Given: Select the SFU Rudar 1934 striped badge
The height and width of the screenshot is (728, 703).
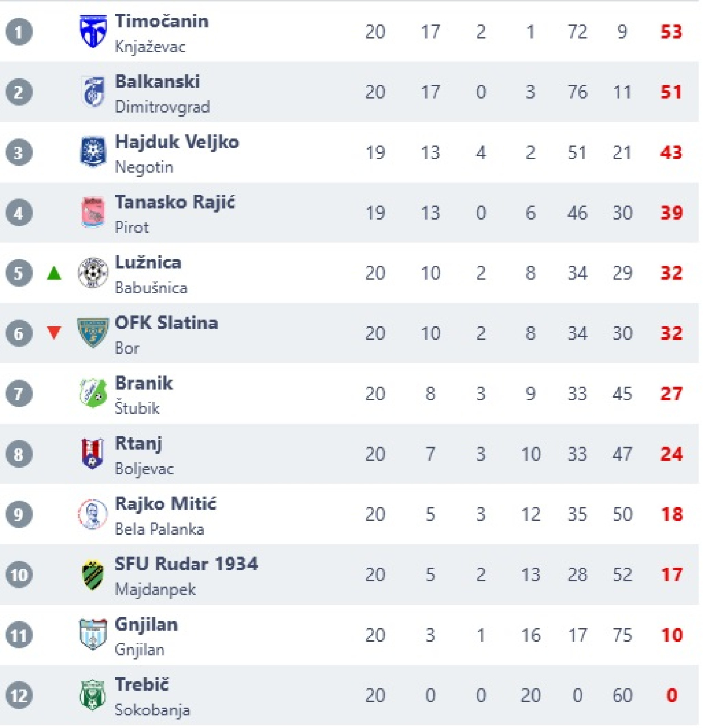Looking at the screenshot, I should tap(93, 574).
